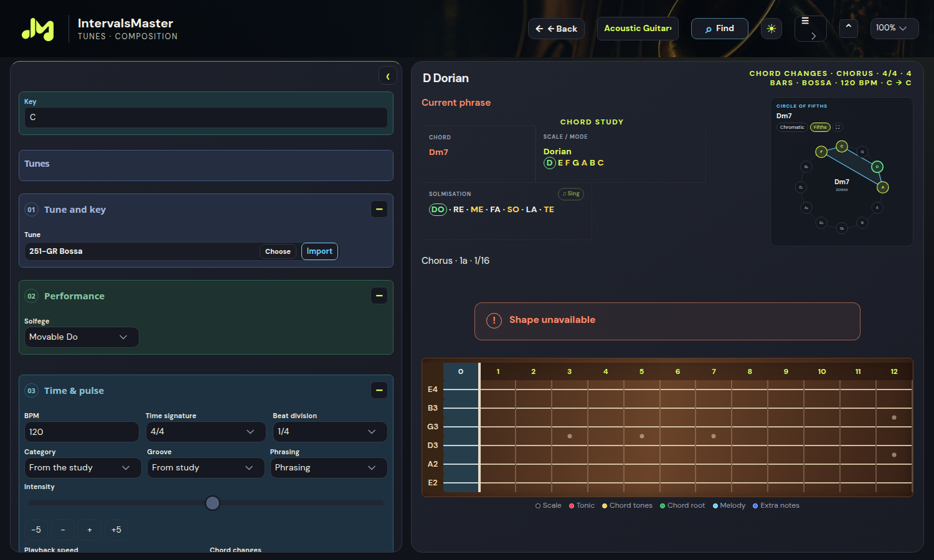Screen dimensions: 934x560
Task: Collapse the Time & pulse section
Action: [x=379, y=390]
